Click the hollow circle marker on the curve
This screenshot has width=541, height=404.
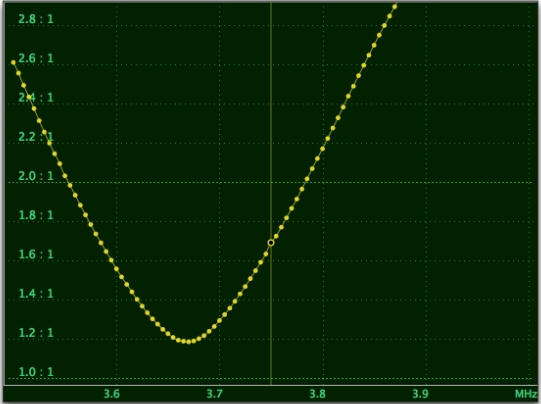(x=271, y=243)
